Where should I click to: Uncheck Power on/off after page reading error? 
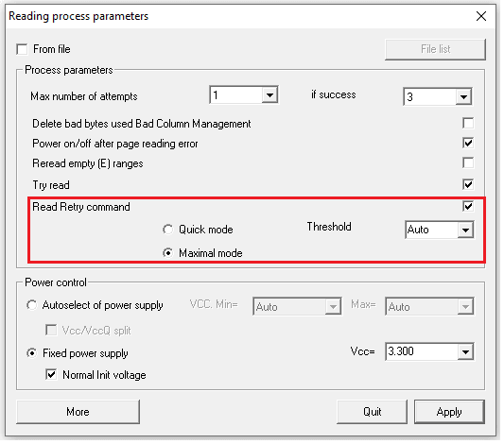468,144
